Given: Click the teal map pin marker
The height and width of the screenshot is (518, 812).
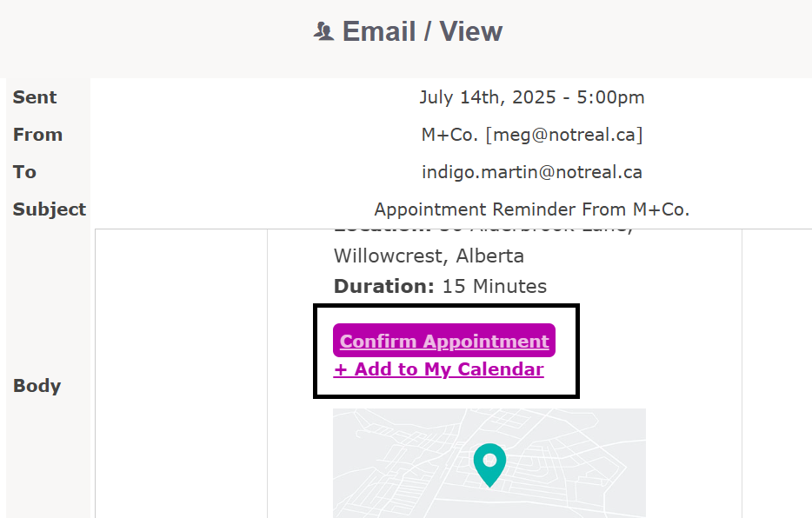Looking at the screenshot, I should point(489,465).
